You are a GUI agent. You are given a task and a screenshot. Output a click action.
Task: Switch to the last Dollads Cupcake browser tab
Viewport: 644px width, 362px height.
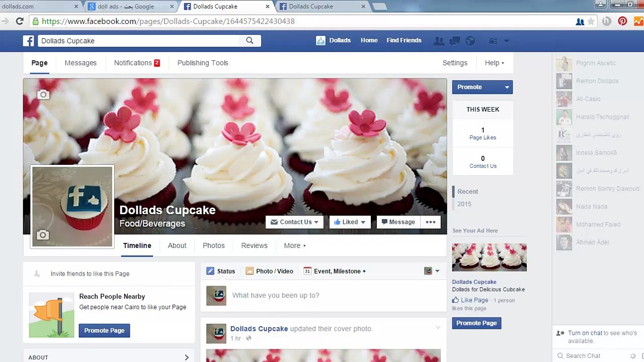pyautogui.click(x=322, y=7)
